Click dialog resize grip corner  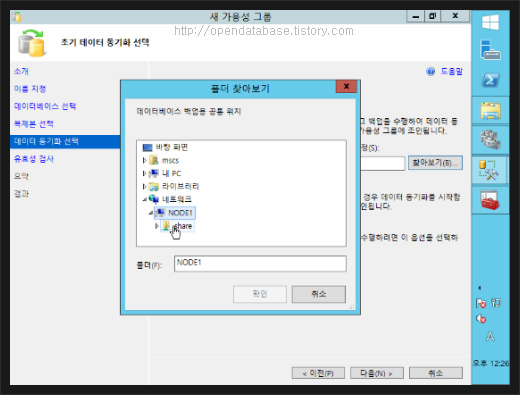click(351, 307)
